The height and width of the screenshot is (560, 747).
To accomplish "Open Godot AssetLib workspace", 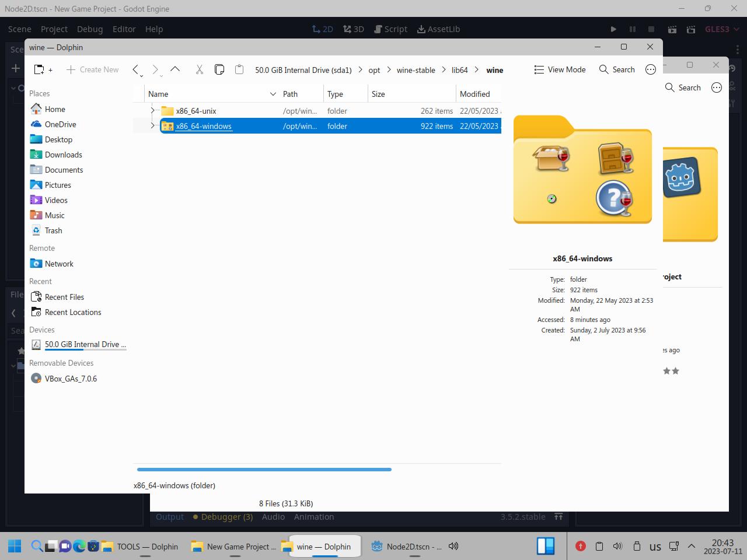I will click(439, 29).
